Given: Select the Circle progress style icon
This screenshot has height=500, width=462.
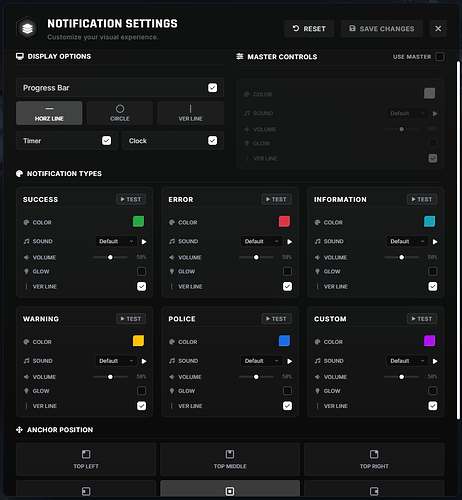Looking at the screenshot, I should click(x=120, y=109).
